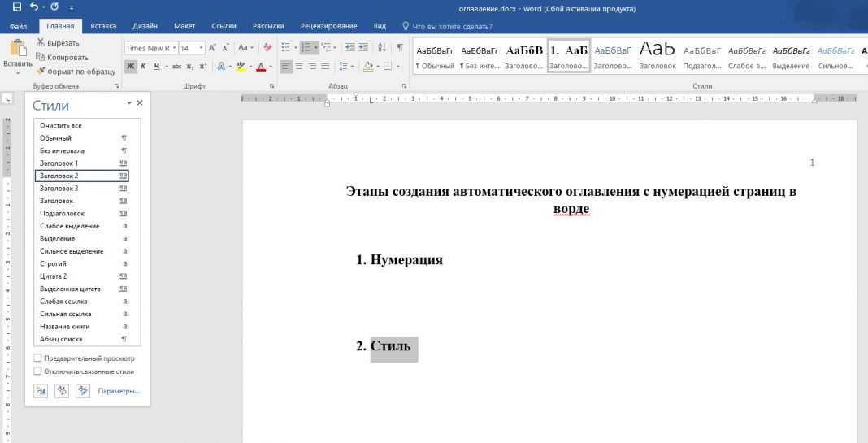868x443 pixels.
Task: Click the bulleted list icon
Action: click(285, 48)
